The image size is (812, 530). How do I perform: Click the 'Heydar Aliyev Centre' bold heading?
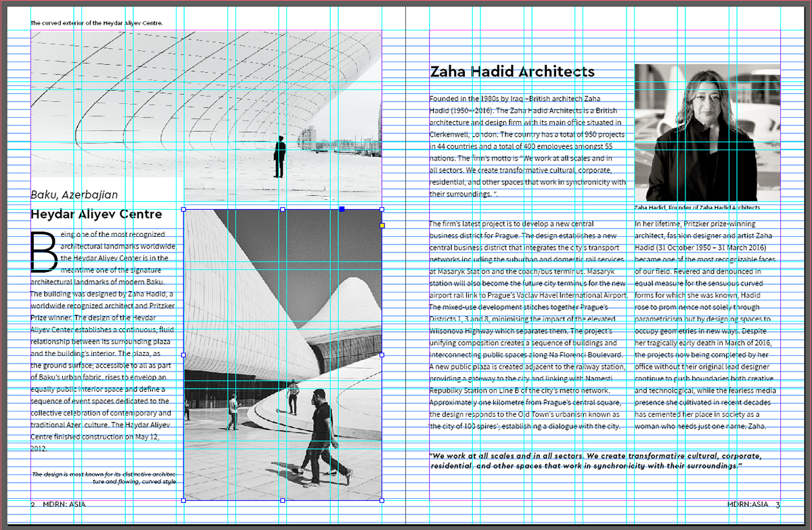click(96, 215)
